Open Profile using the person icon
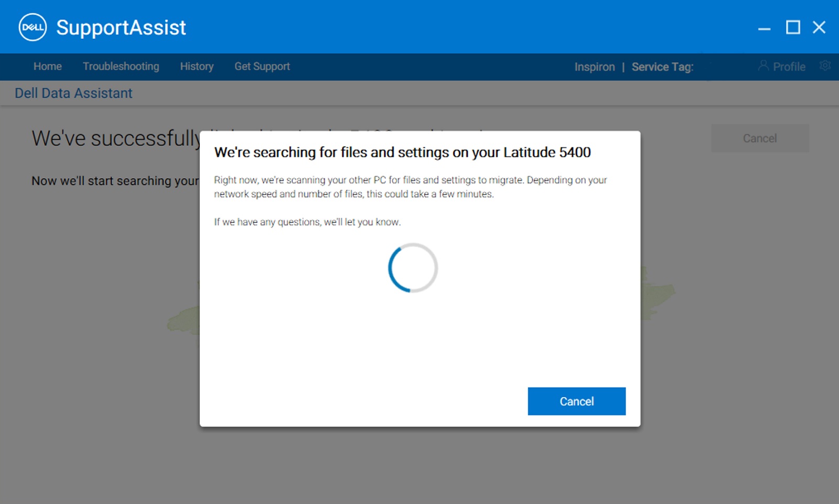The width and height of the screenshot is (839, 504). pyautogui.click(x=763, y=66)
